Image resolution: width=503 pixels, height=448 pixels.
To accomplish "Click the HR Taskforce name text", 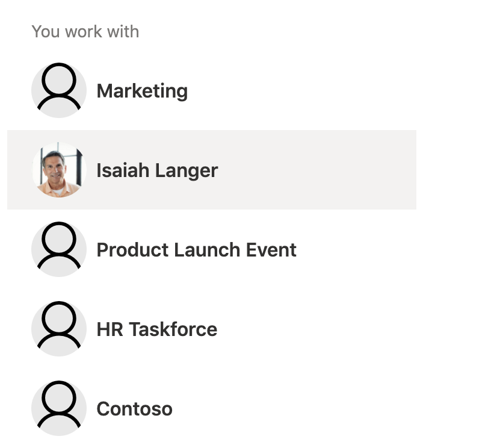I will point(156,328).
